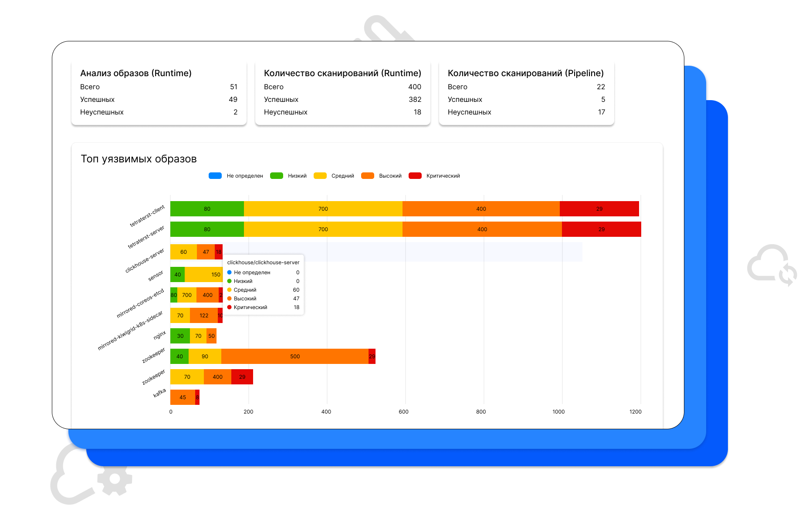Click the green 30 segment of nginx bar
Viewport: 812px width, 525px height.
(180, 336)
